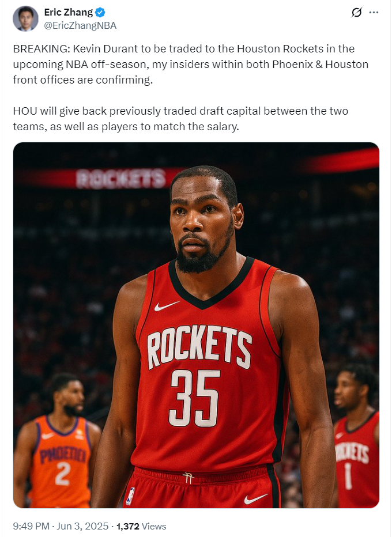Click the NBA logo on the shorts
Screen dimensions: 392x537
pyautogui.click(x=130, y=496)
